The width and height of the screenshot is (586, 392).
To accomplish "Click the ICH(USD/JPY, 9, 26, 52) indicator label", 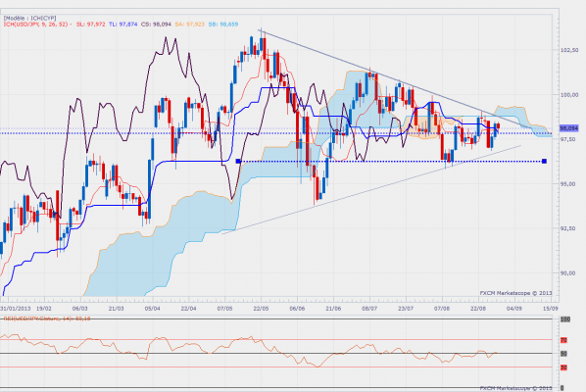I will click(x=36, y=24).
